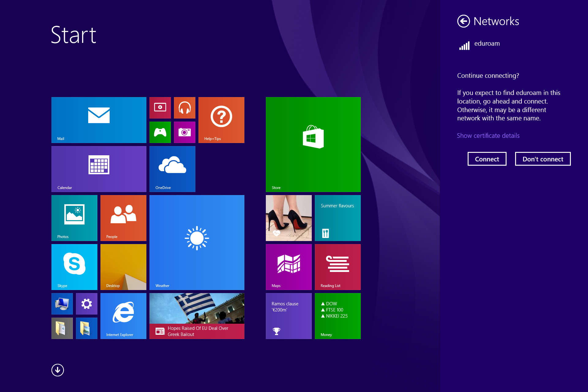Open the Food & Drink Summer flavours tile
Viewport: 588px width, 392px height.
coord(338,218)
